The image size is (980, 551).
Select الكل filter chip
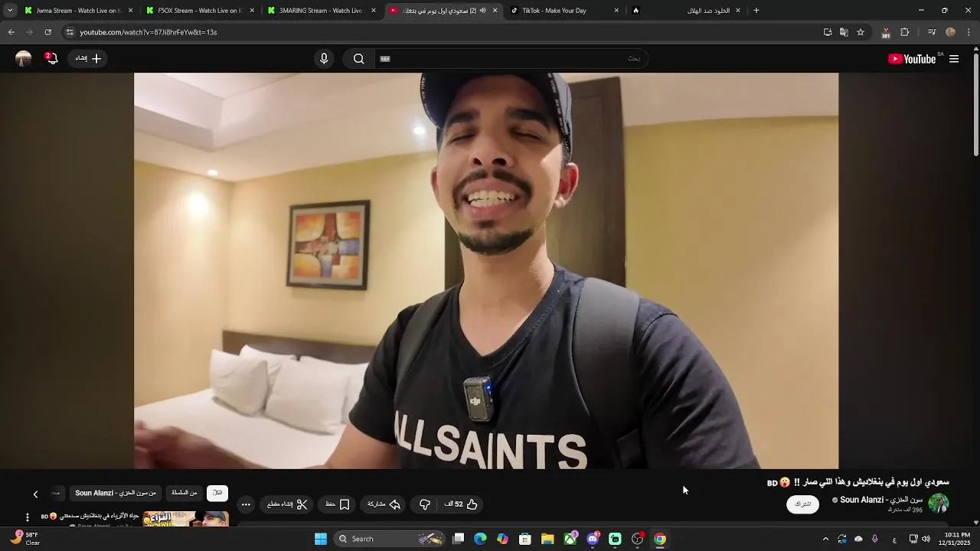(217, 493)
